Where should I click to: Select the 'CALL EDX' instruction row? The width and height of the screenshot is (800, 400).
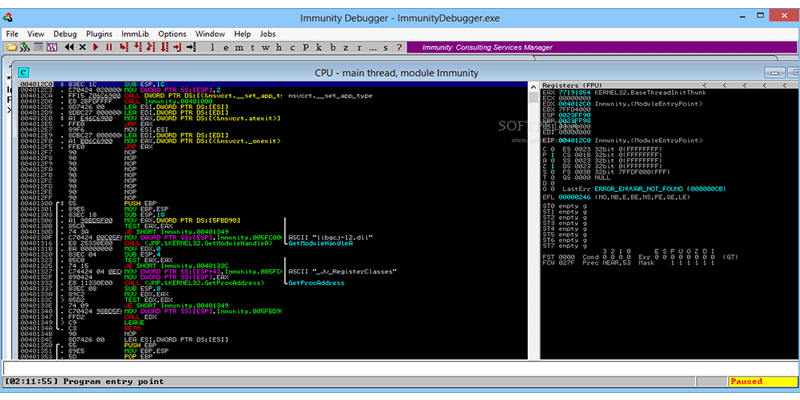(x=272, y=317)
